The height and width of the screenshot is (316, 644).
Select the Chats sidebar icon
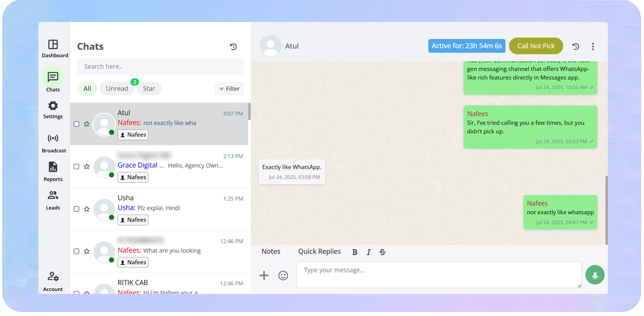pyautogui.click(x=53, y=77)
